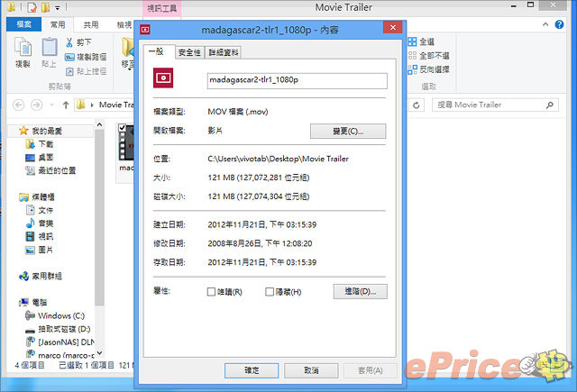This screenshot has height=392, width=577.
Task: Click the Cut (剪下) scissors icon
Action: pos(69,42)
